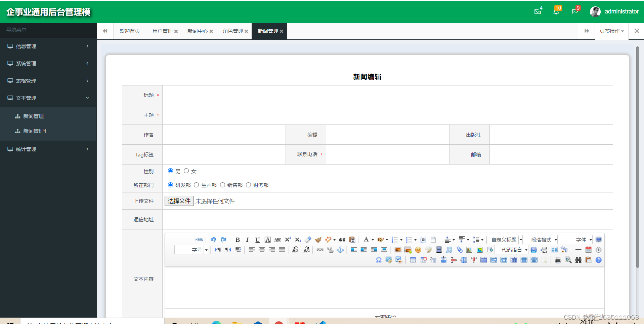Select 男 gender radio button
This screenshot has width=644, height=324.
pyautogui.click(x=170, y=171)
